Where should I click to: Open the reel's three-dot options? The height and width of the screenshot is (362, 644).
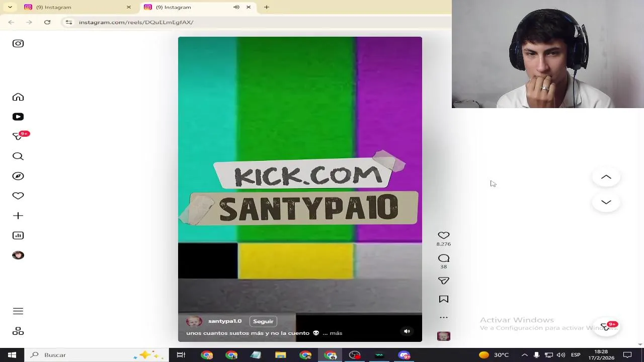pos(443,317)
